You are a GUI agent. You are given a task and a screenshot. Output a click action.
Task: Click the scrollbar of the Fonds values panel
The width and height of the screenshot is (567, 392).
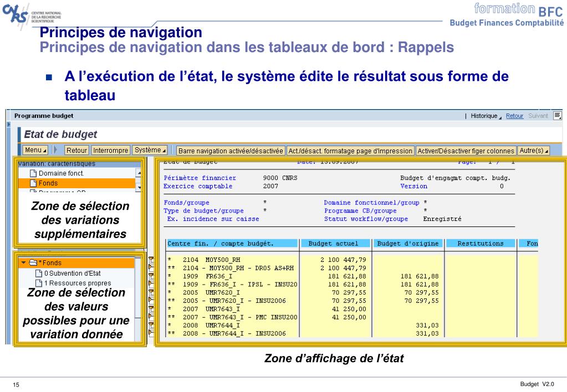pos(138,298)
